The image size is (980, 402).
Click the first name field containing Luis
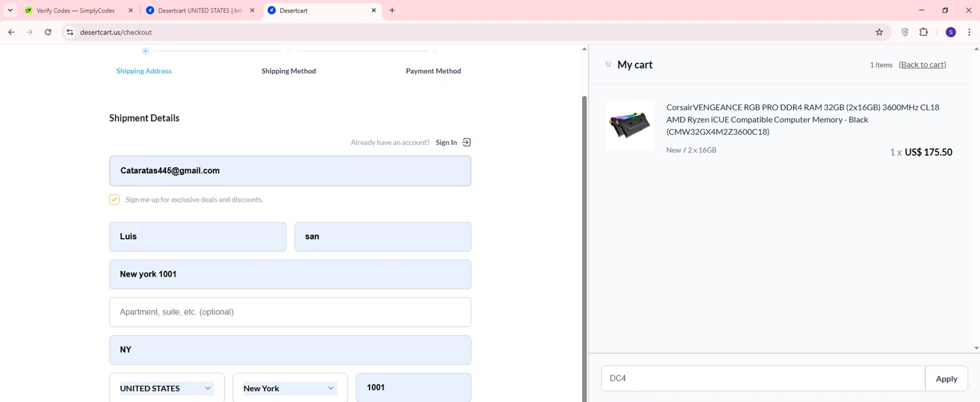(x=198, y=237)
